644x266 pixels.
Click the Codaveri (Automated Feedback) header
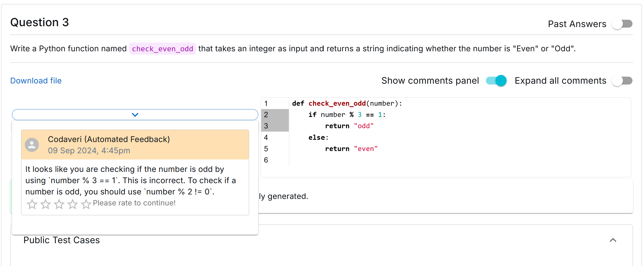point(109,139)
